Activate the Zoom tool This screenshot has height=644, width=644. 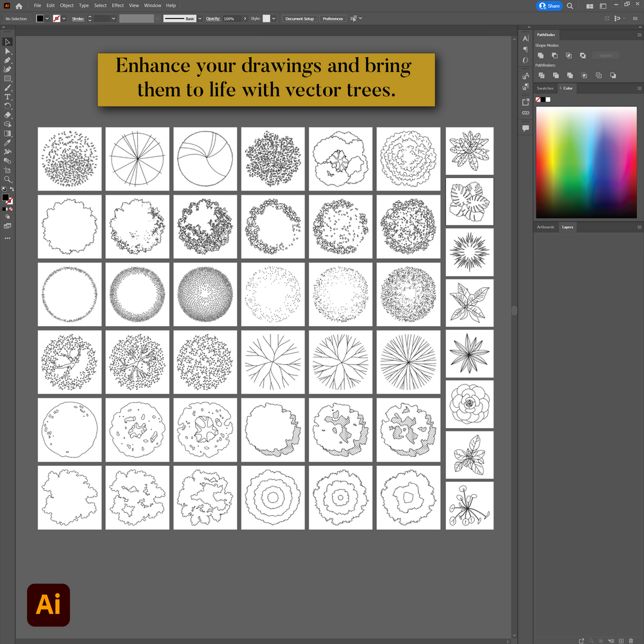pyautogui.click(x=7, y=179)
